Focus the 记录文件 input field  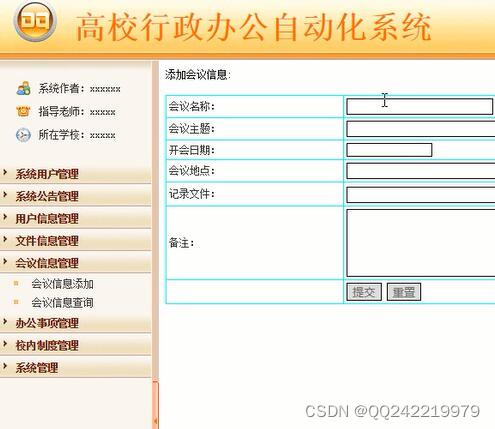(x=421, y=195)
